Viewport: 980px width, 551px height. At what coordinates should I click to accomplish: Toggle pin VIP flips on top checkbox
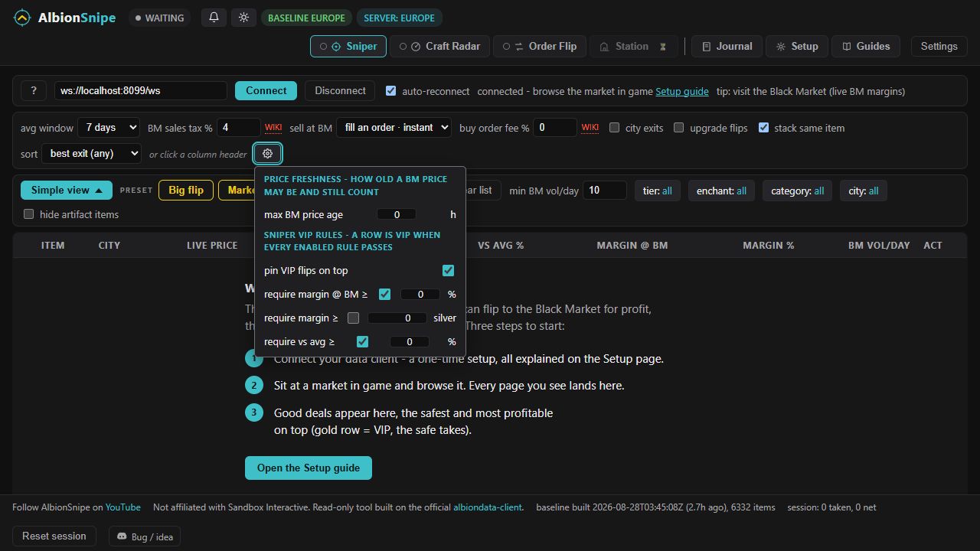point(448,270)
